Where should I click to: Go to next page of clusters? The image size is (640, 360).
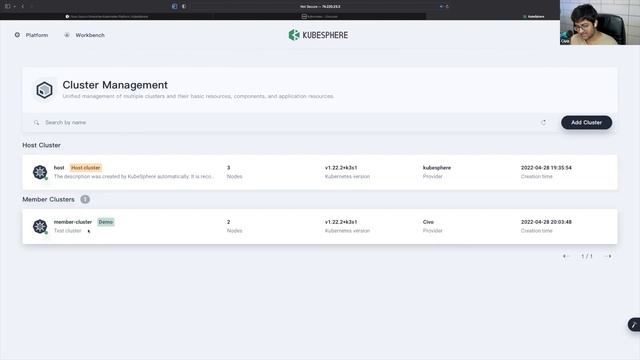click(608, 256)
